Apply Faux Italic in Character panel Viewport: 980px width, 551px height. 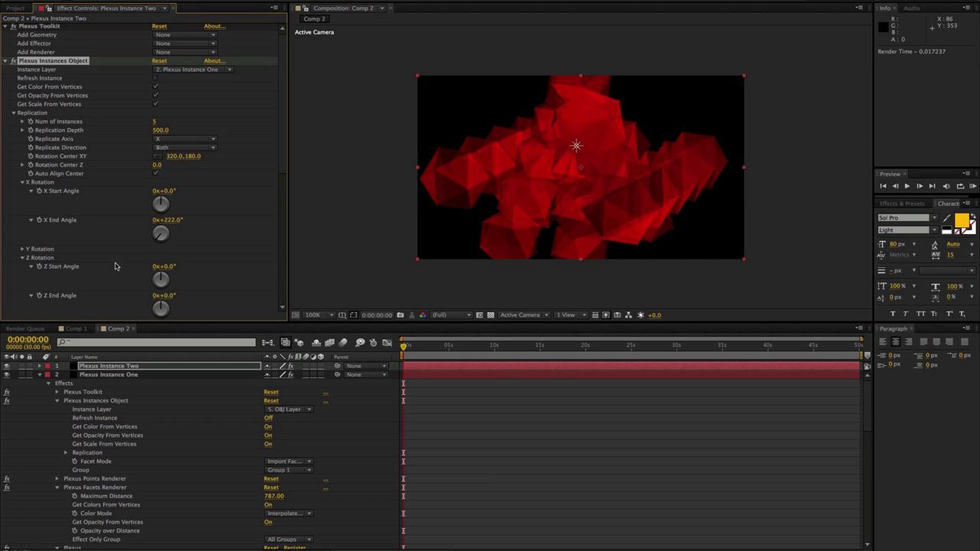coord(905,313)
